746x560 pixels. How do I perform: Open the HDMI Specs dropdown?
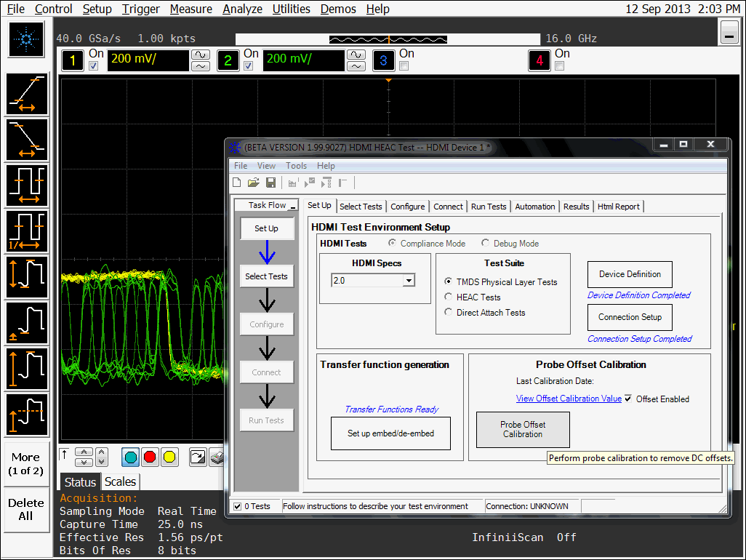pos(409,281)
